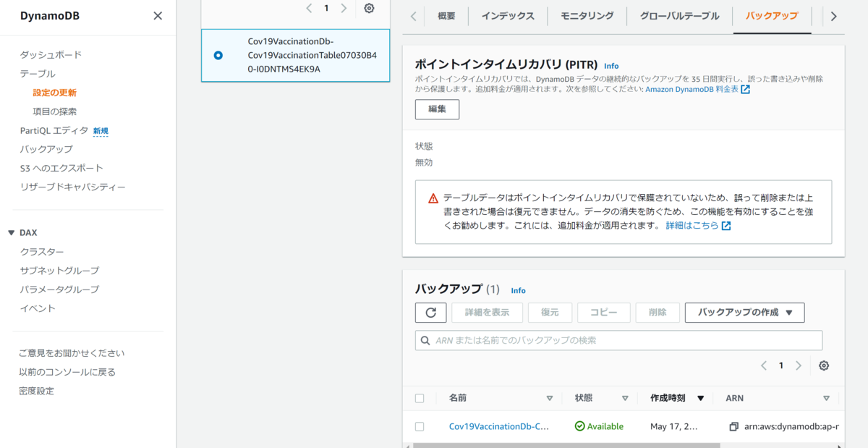Select the バックアップ tab

click(772, 16)
